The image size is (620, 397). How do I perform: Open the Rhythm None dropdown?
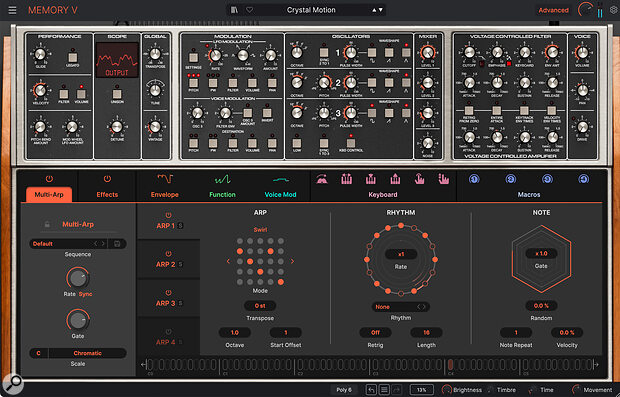coord(401,307)
